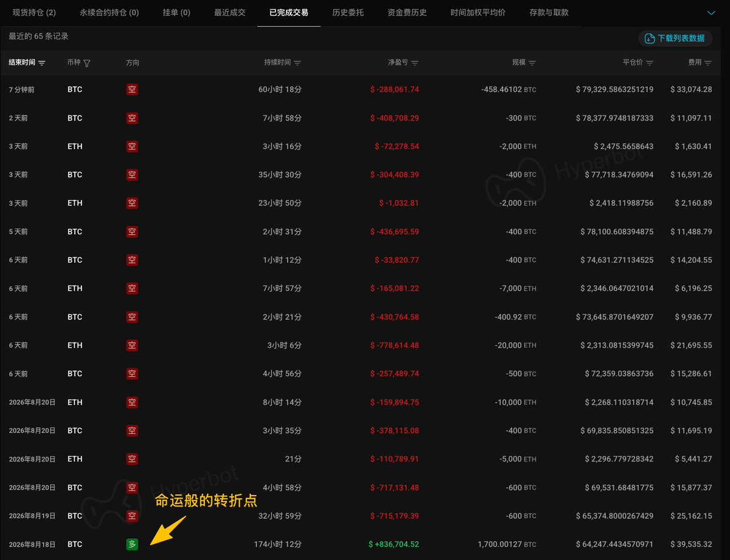This screenshot has width=730, height=560.
Task: Click the fee value $ 5,441.27
Action: (693, 459)
